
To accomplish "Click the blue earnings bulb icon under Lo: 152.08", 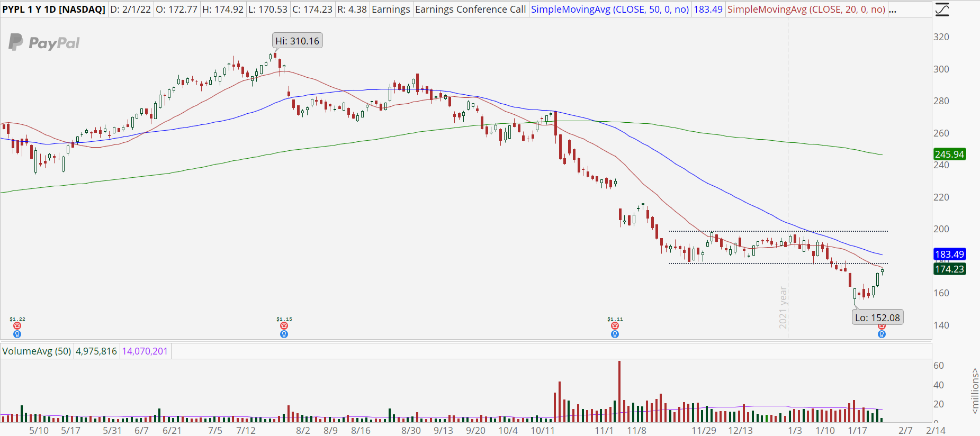I will click(x=882, y=334).
